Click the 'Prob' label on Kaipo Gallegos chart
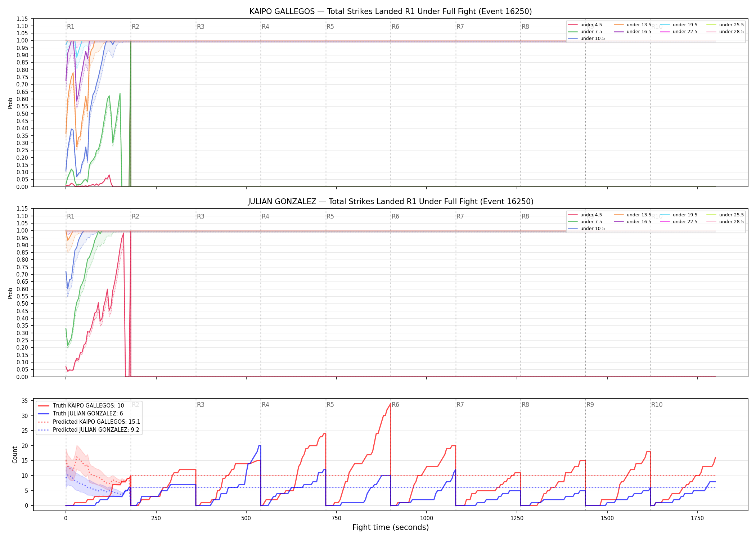This screenshot has width=756, height=540. [10, 103]
